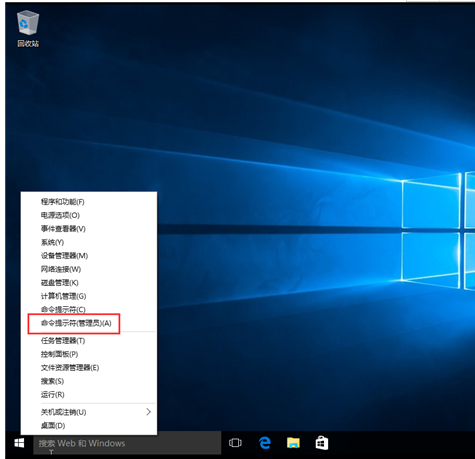Open 文件资源管理器(E) menu entry
475x459 pixels.
[89, 368]
